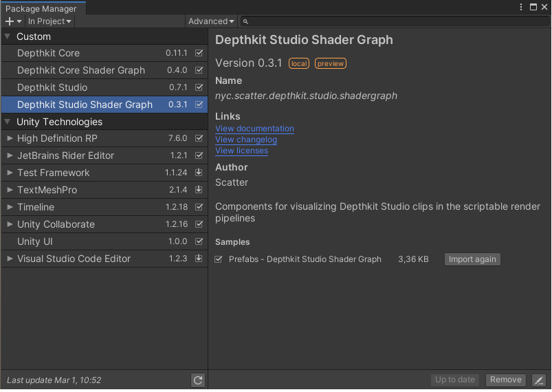
Task: Open the window options kebab menu
Action: [521, 7]
